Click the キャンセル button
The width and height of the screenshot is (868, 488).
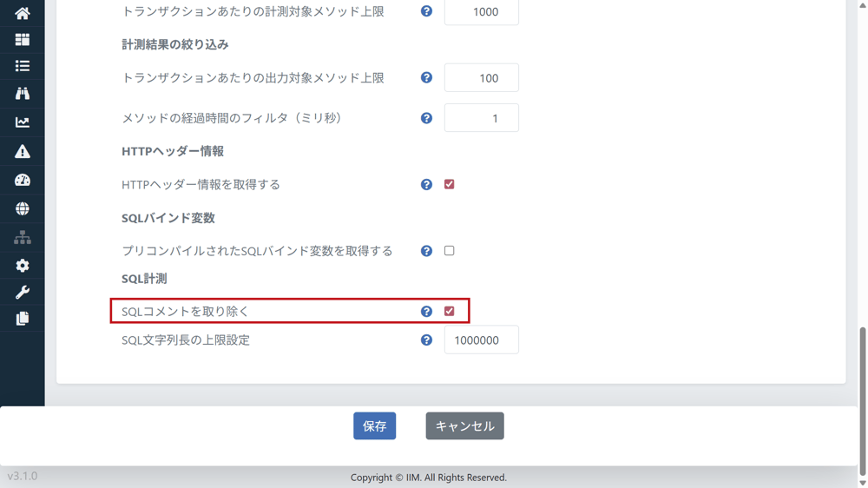pos(464,426)
